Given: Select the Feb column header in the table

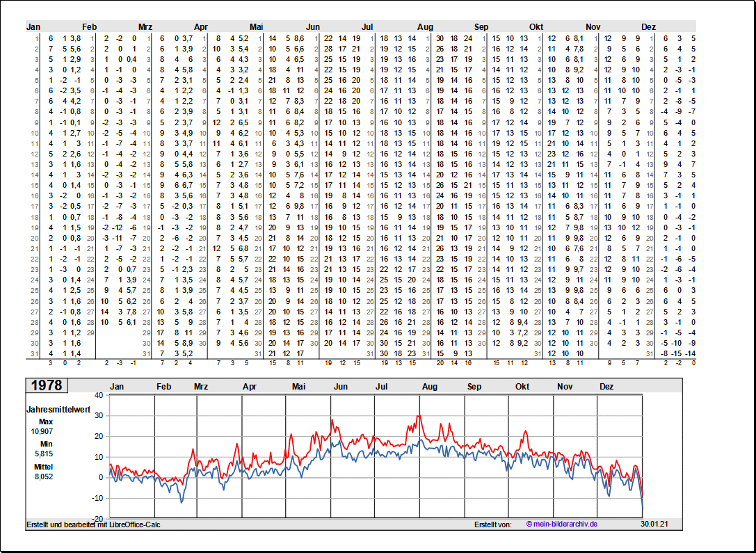Looking at the screenshot, I should point(89,27).
